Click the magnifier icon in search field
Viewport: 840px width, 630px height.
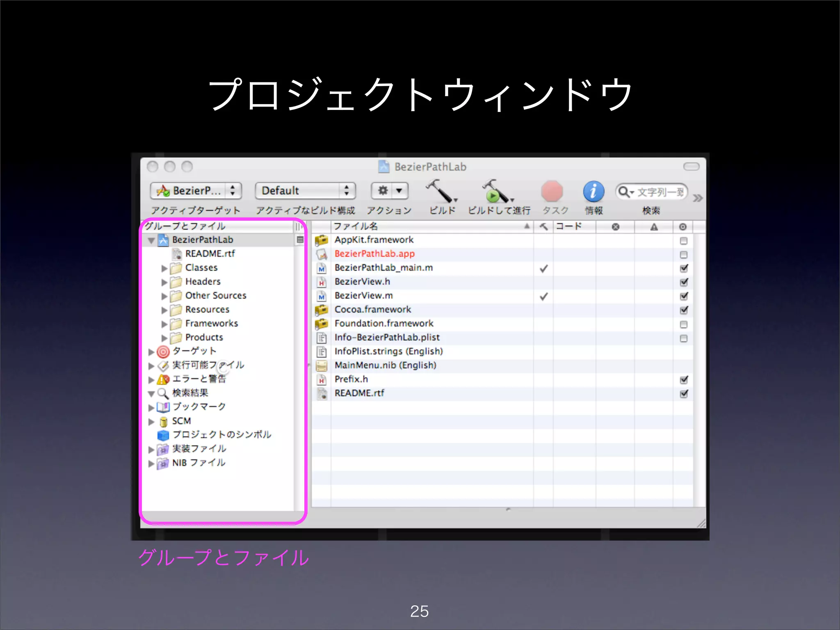coord(624,192)
